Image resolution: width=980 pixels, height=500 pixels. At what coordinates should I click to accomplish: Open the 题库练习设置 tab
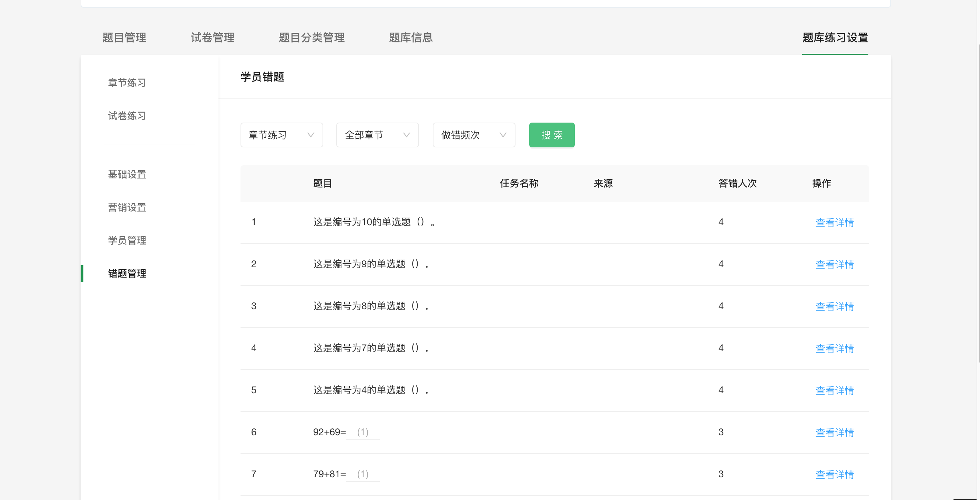[835, 38]
